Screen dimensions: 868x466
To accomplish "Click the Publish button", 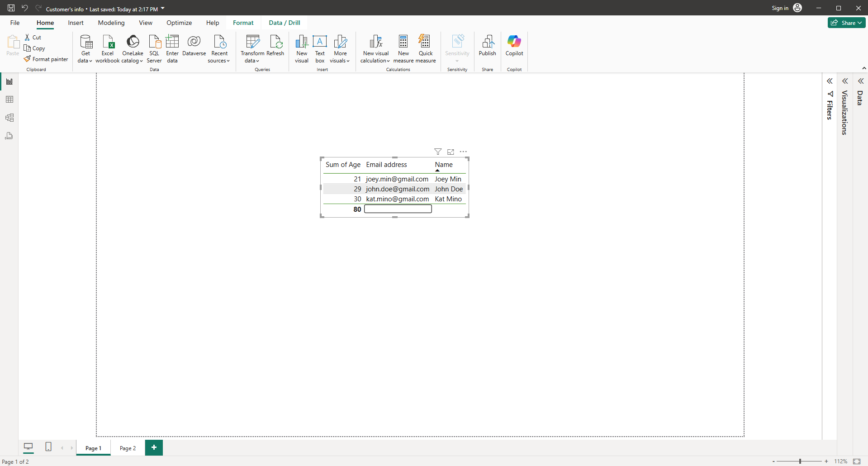I will (x=487, y=45).
